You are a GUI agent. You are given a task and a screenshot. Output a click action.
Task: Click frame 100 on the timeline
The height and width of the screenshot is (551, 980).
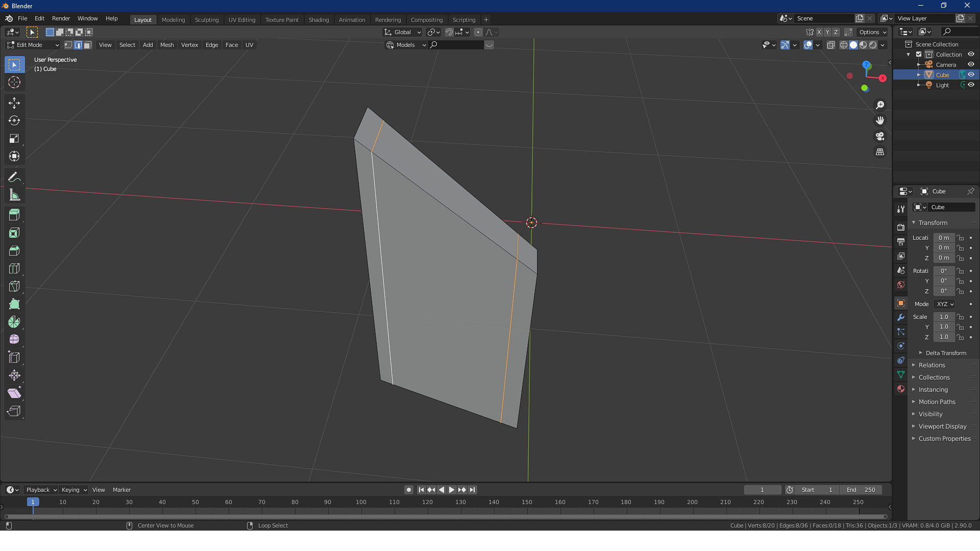point(361,502)
